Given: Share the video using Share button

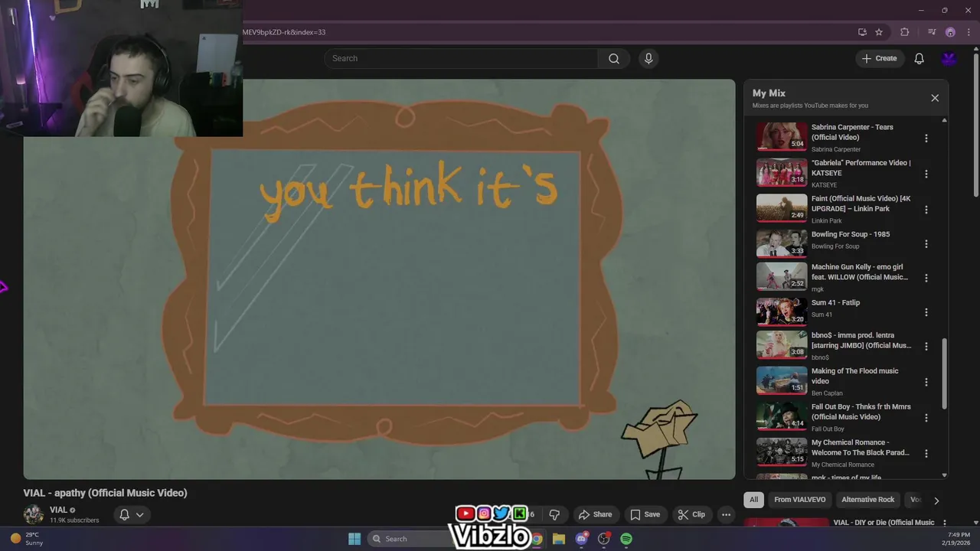Looking at the screenshot, I should [x=595, y=514].
